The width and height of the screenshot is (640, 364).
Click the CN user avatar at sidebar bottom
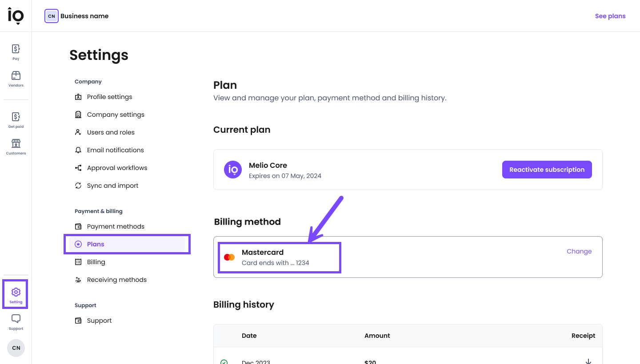[16, 348]
